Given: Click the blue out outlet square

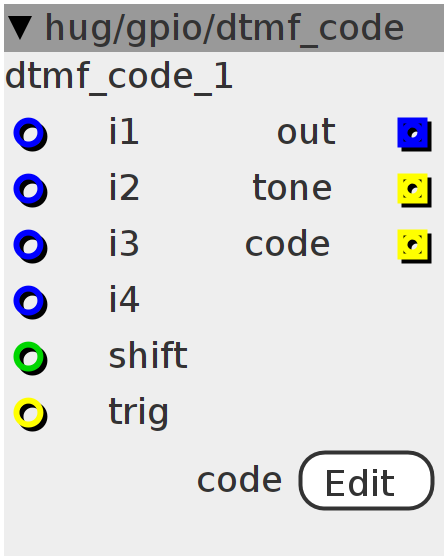Looking at the screenshot, I should click(414, 134).
